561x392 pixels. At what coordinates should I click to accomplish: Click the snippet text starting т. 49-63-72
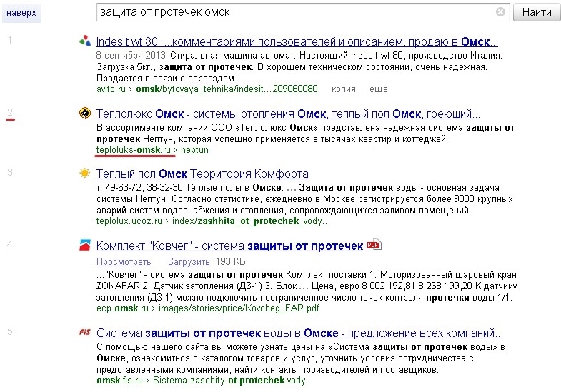coord(304,199)
